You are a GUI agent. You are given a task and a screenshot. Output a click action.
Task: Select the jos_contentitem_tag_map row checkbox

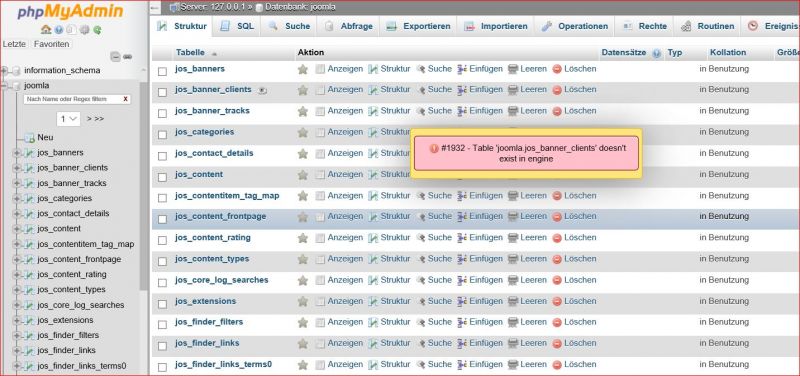[x=162, y=198]
